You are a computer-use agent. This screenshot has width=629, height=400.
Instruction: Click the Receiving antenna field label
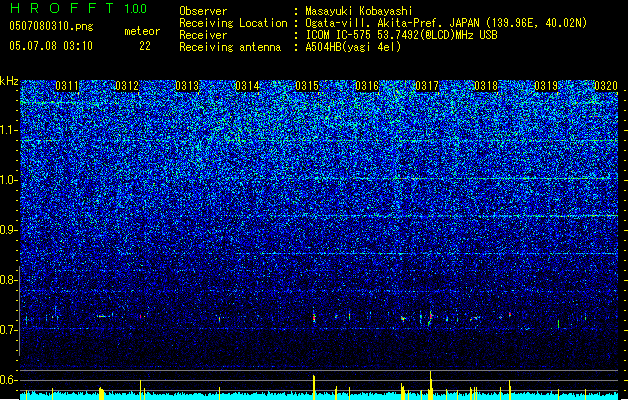tap(230, 47)
